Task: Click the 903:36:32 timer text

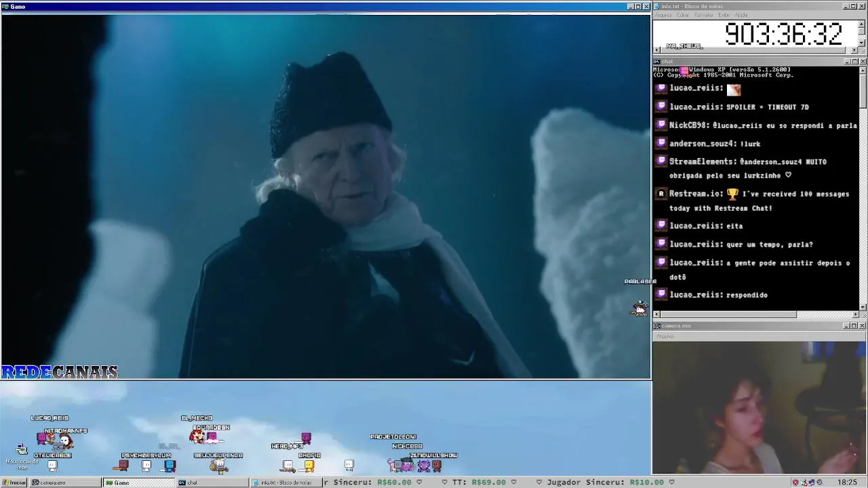Action: (x=783, y=33)
